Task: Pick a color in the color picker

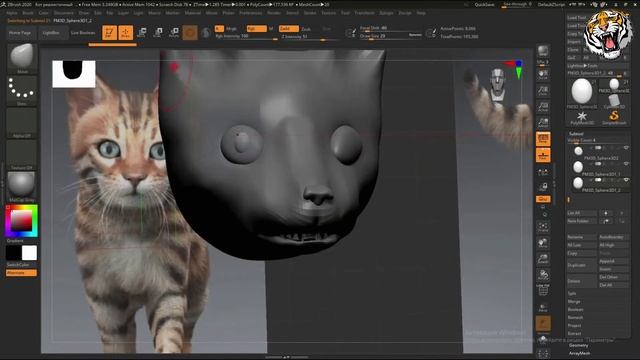Action: (22, 221)
